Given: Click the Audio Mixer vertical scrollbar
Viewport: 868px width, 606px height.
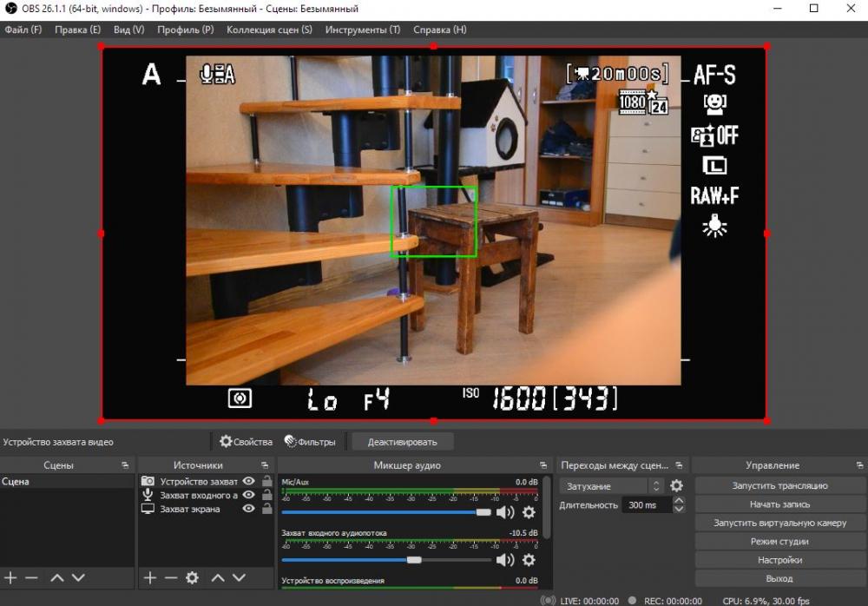Looking at the screenshot, I should pos(547,507).
